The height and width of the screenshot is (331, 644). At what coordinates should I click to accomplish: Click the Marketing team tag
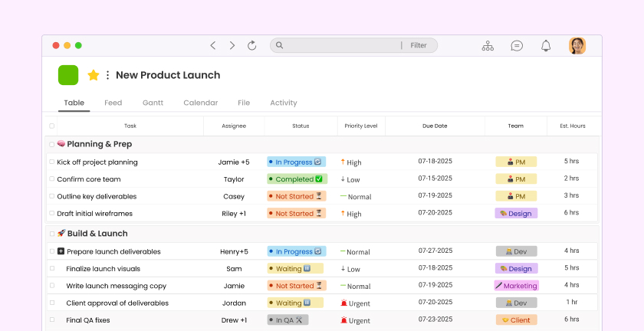(516, 286)
